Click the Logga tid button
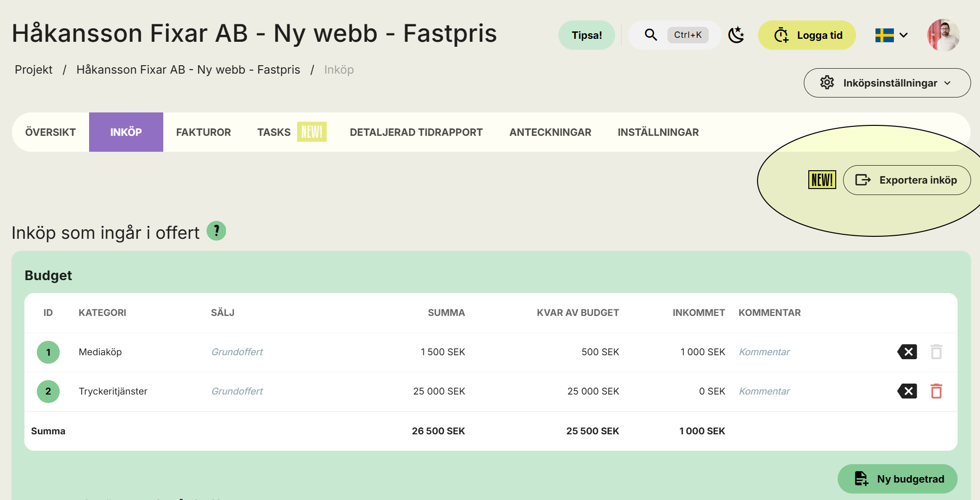980x500 pixels. coord(807,35)
